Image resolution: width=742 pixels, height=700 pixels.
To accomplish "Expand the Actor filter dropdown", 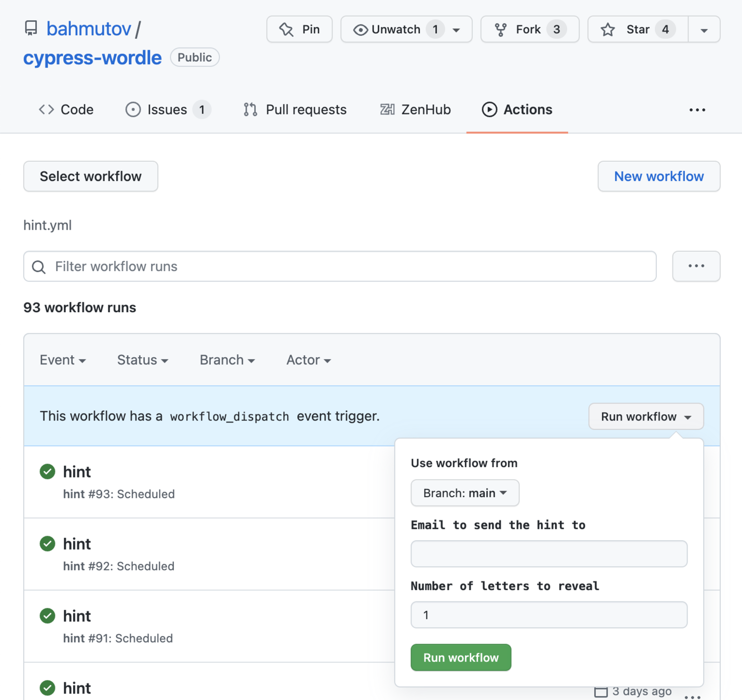I will click(x=309, y=360).
